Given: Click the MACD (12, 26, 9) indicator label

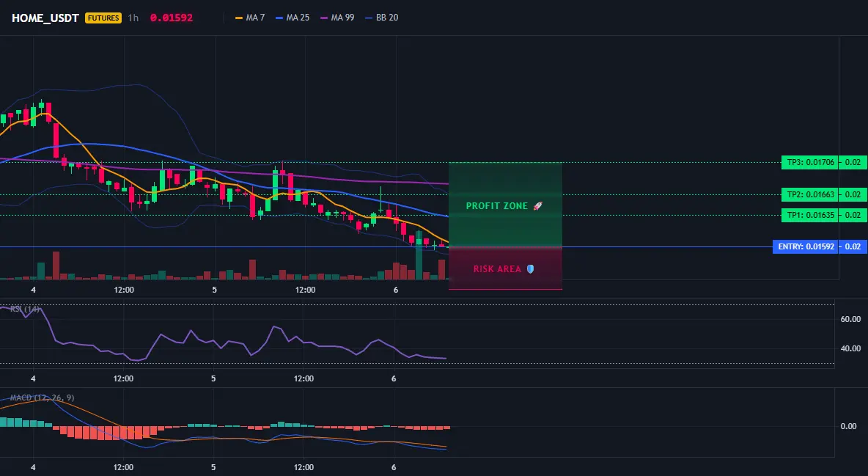Looking at the screenshot, I should (x=42, y=398).
